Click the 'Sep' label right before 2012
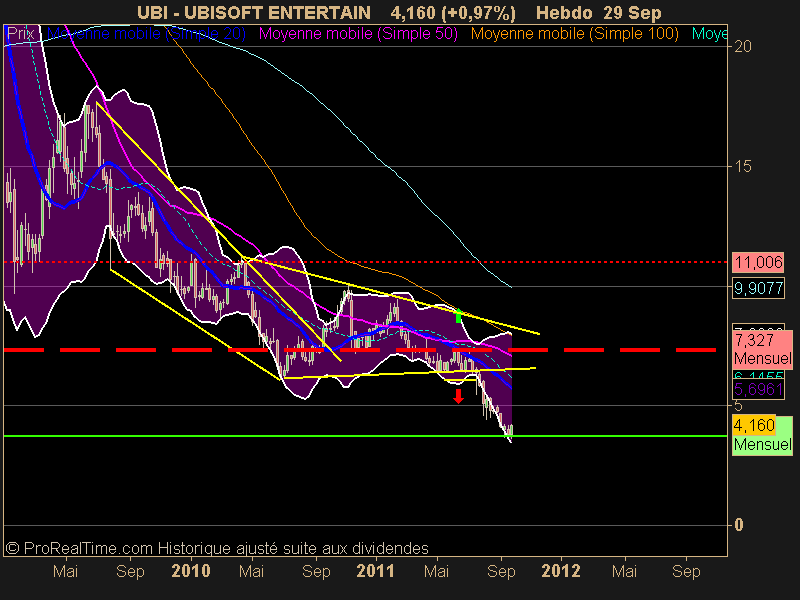Viewport: 800px width, 600px height. tap(501, 571)
